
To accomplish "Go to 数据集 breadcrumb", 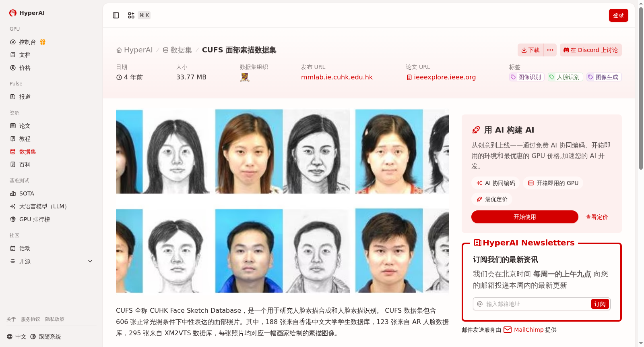I will point(178,50).
